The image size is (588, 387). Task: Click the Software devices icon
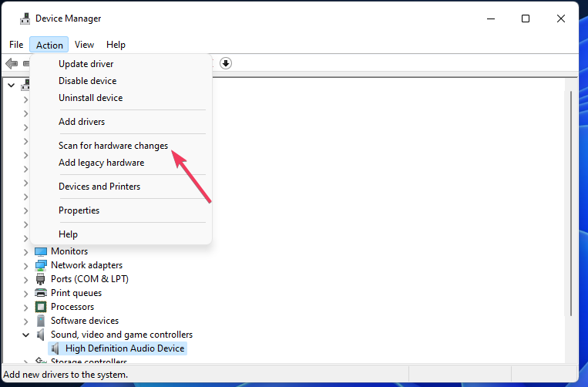point(41,321)
